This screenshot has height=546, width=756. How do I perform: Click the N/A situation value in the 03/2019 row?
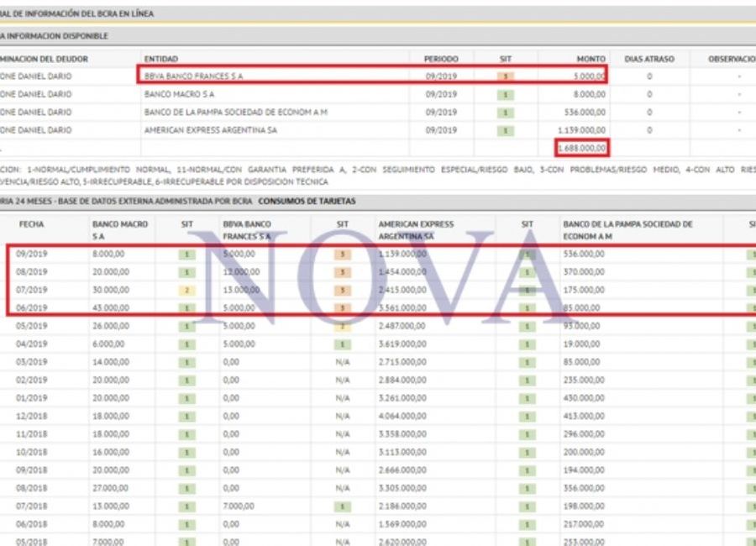coord(343,362)
